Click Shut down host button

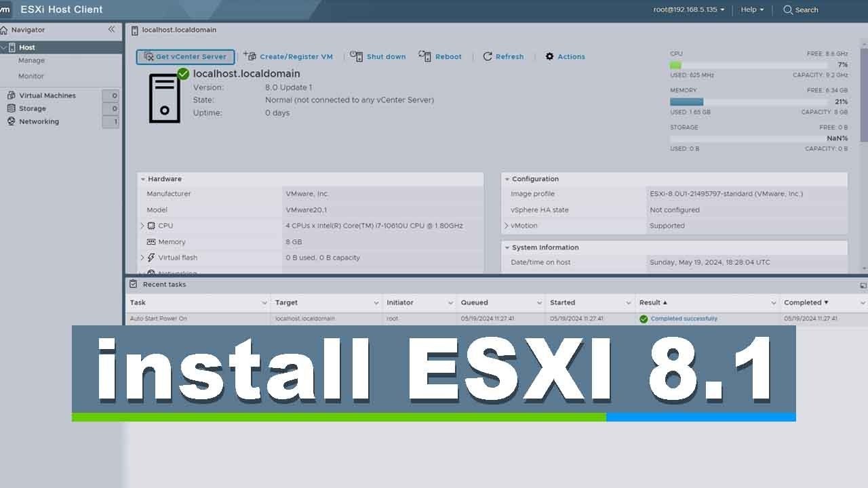click(x=378, y=57)
